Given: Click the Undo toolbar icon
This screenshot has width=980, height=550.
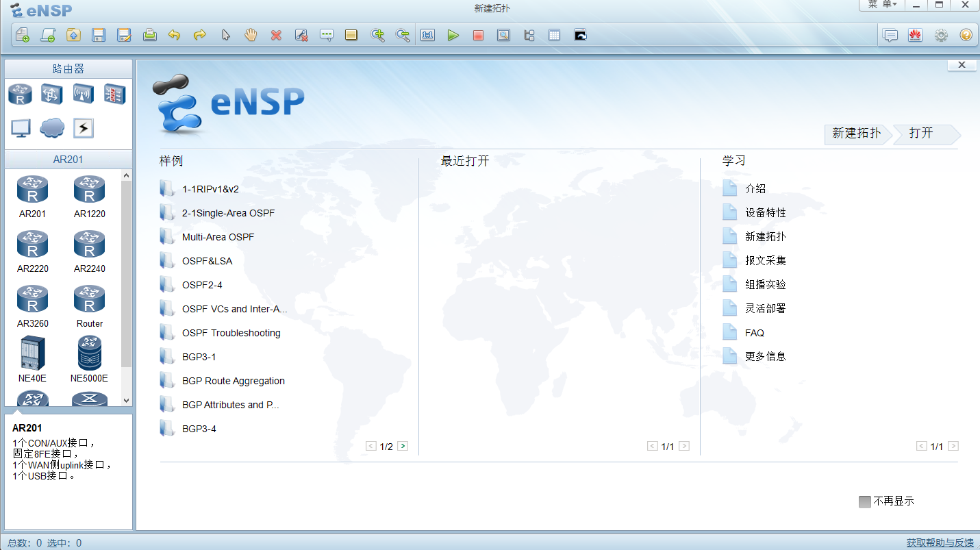Looking at the screenshot, I should [175, 35].
